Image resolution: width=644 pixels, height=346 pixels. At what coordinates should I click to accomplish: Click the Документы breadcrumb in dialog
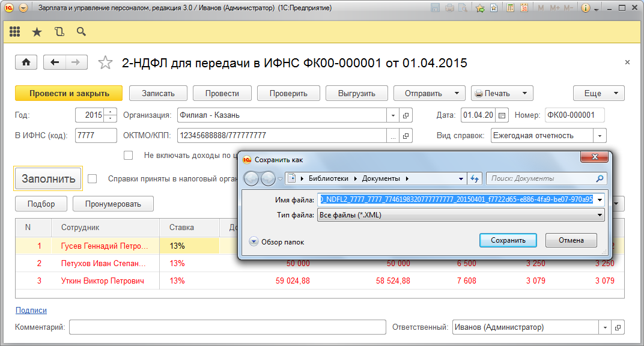click(381, 178)
